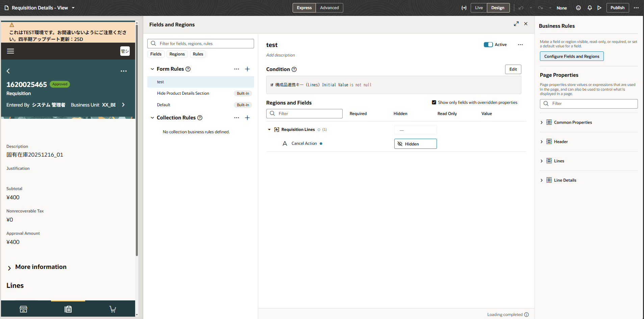Collapse the Requisition Lines region
The width and height of the screenshot is (644, 319).
pyautogui.click(x=269, y=129)
